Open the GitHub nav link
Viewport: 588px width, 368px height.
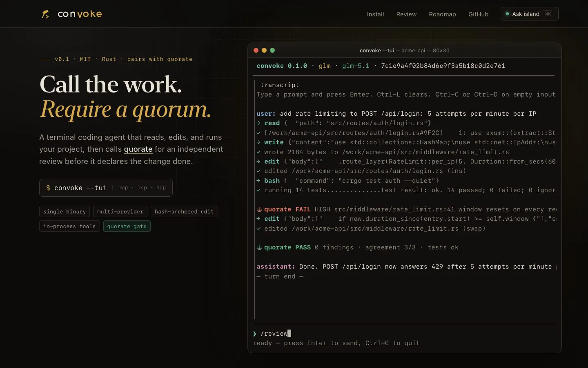(x=478, y=14)
